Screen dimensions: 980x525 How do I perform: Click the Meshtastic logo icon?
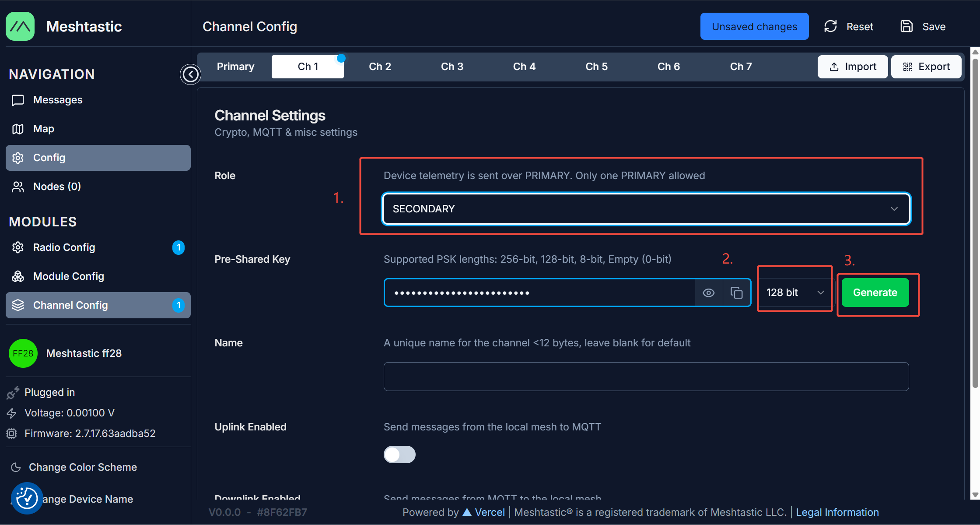[x=20, y=26]
